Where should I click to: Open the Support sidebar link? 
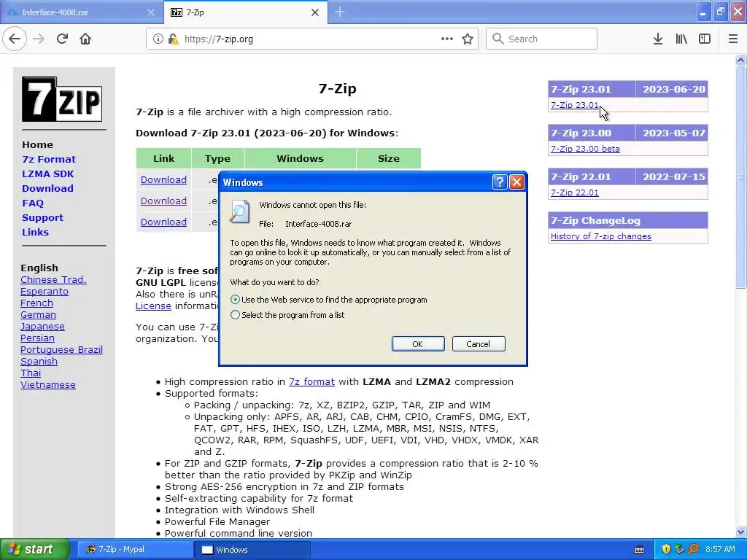tap(42, 217)
